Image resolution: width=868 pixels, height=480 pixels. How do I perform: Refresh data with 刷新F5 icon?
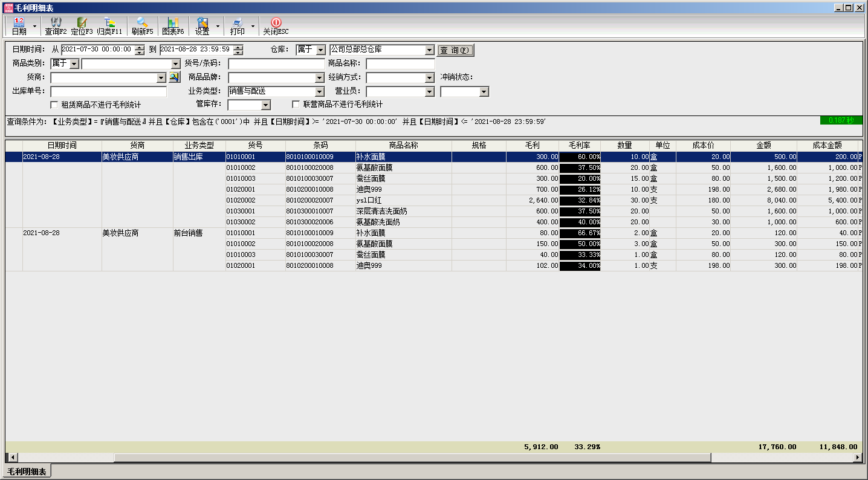tap(142, 27)
